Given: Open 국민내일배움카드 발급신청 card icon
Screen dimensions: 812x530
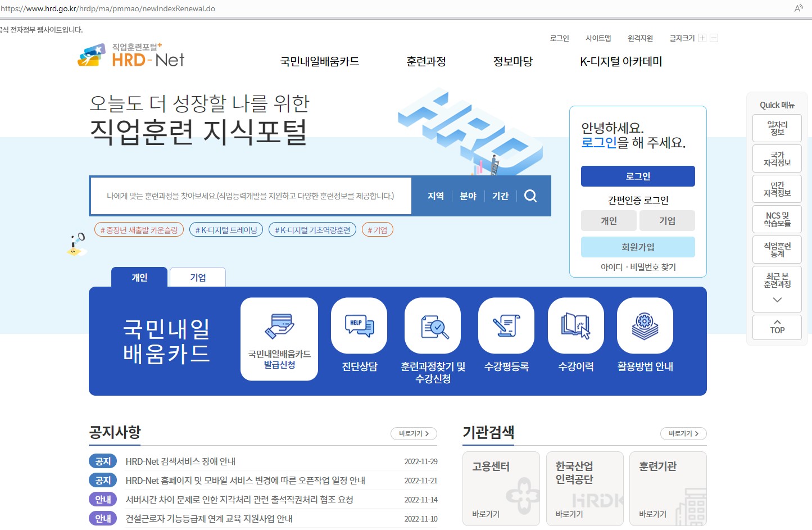Looking at the screenshot, I should coord(279,339).
